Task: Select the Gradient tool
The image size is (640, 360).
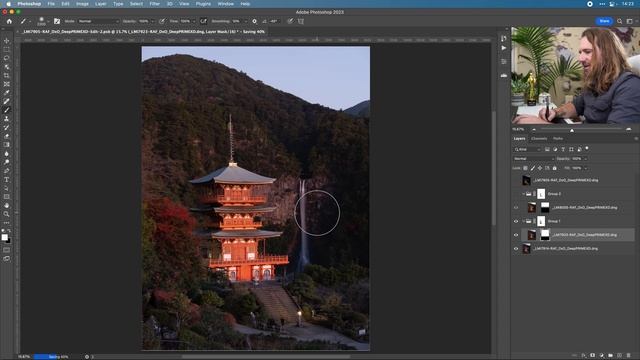Action: 7,145
